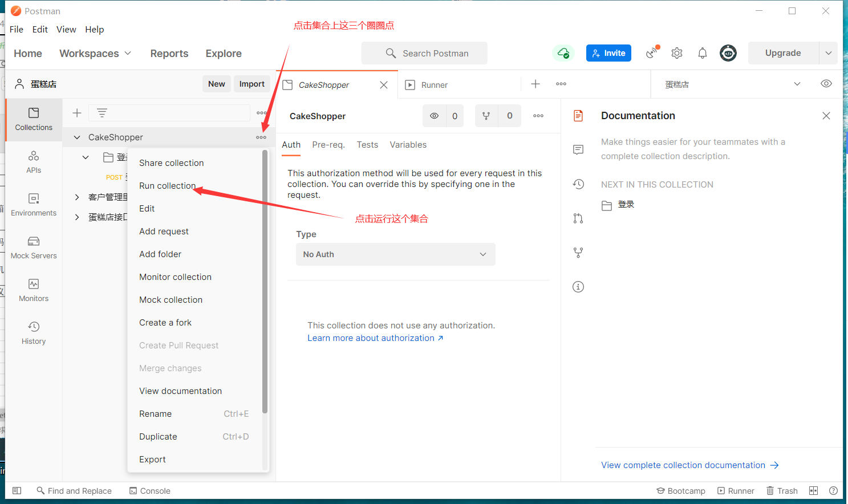
Task: Expand the 蛋糕店接口 collection chevron
Action: click(x=77, y=217)
